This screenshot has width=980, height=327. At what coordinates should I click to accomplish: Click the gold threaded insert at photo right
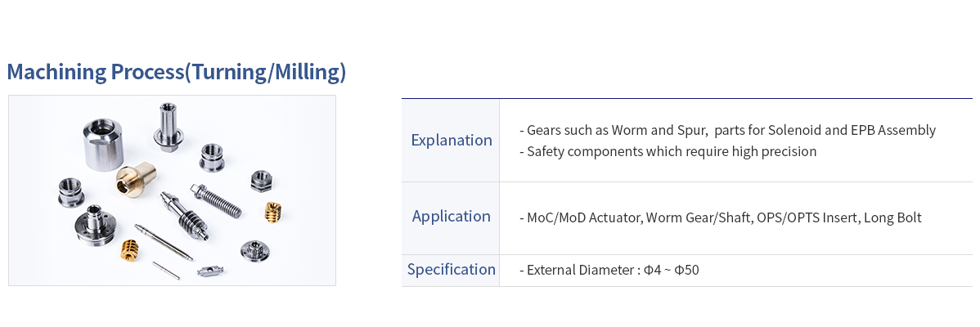pyautogui.click(x=272, y=213)
